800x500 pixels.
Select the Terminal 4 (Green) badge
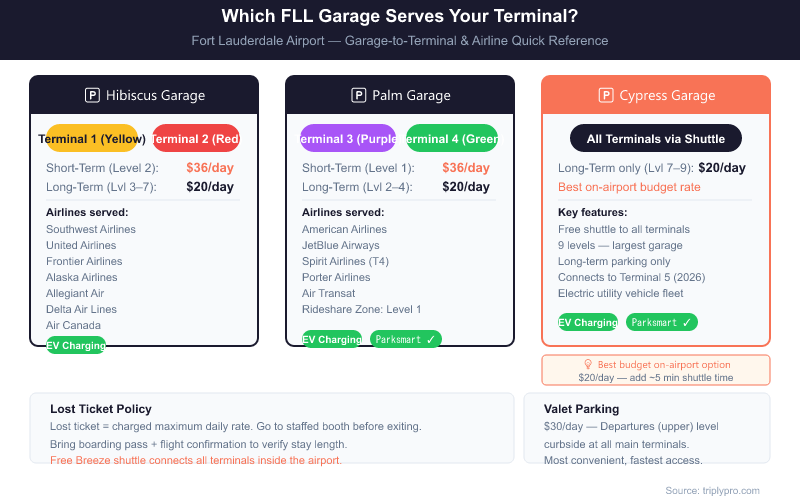coord(452,139)
